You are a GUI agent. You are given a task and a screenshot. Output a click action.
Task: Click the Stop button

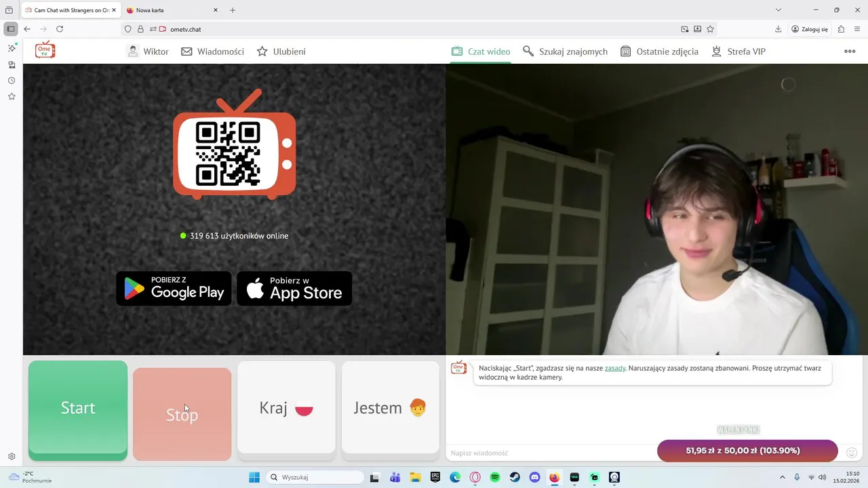click(x=182, y=414)
